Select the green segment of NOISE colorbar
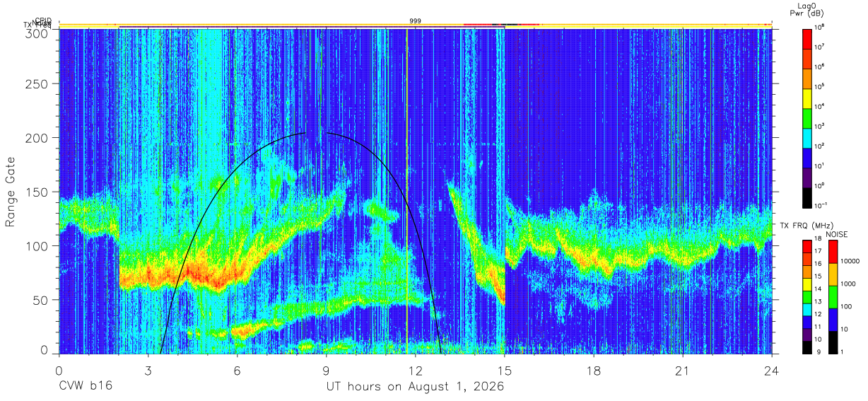Screen dimensions: 868x401 click(x=833, y=296)
